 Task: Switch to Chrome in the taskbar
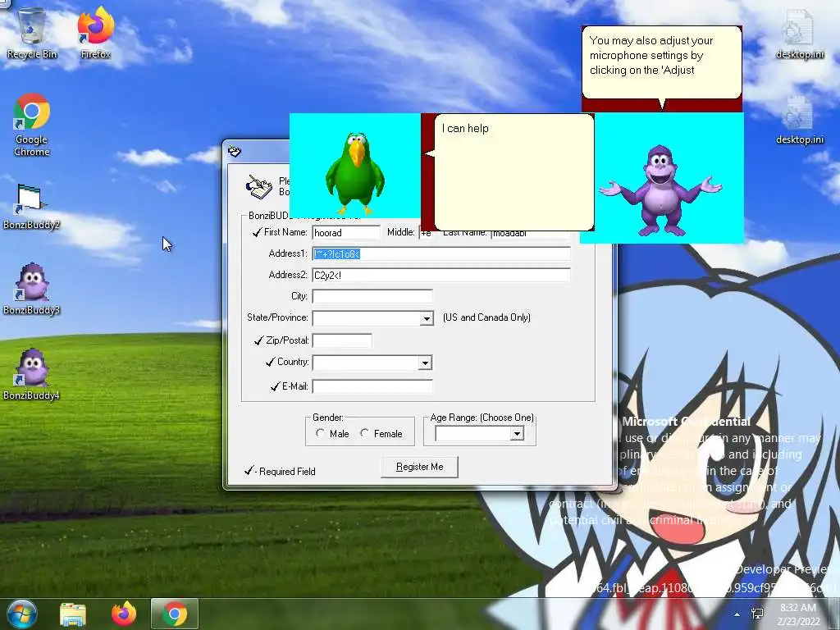[175, 614]
